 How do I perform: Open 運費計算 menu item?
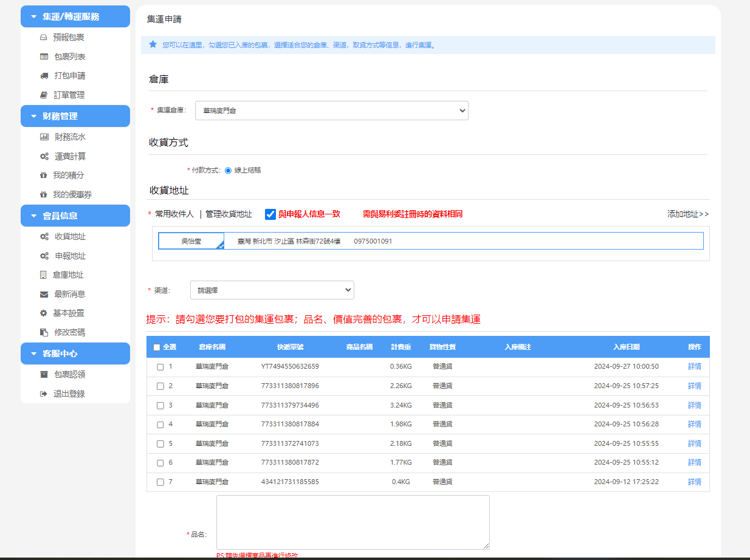point(71,157)
